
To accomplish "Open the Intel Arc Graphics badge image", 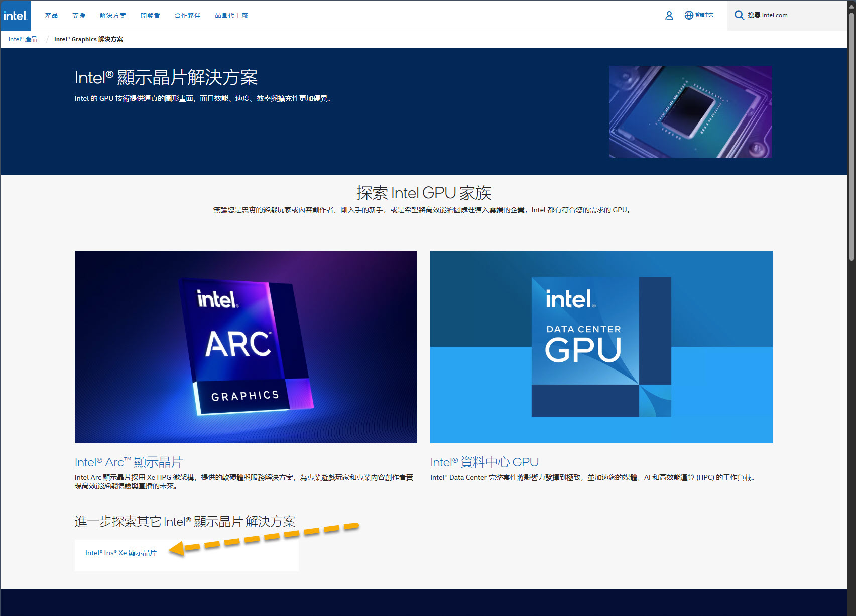I will click(246, 347).
